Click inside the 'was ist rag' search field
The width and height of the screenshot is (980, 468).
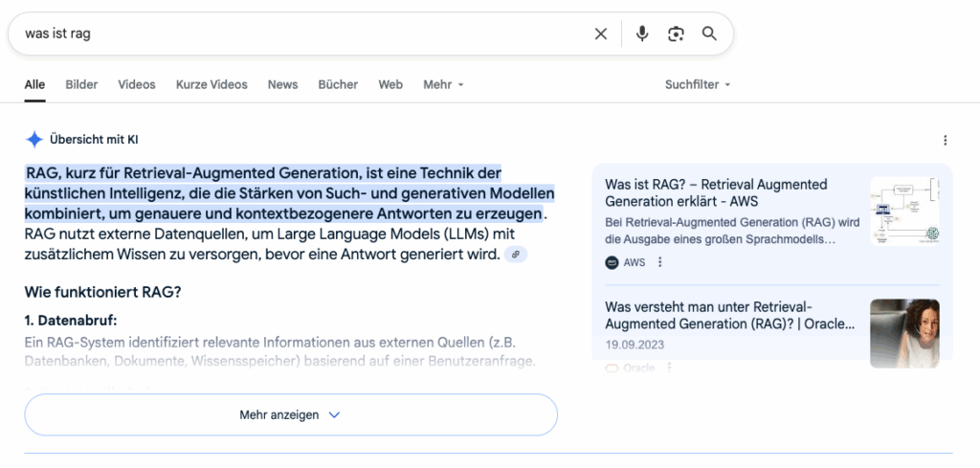pos(287,33)
